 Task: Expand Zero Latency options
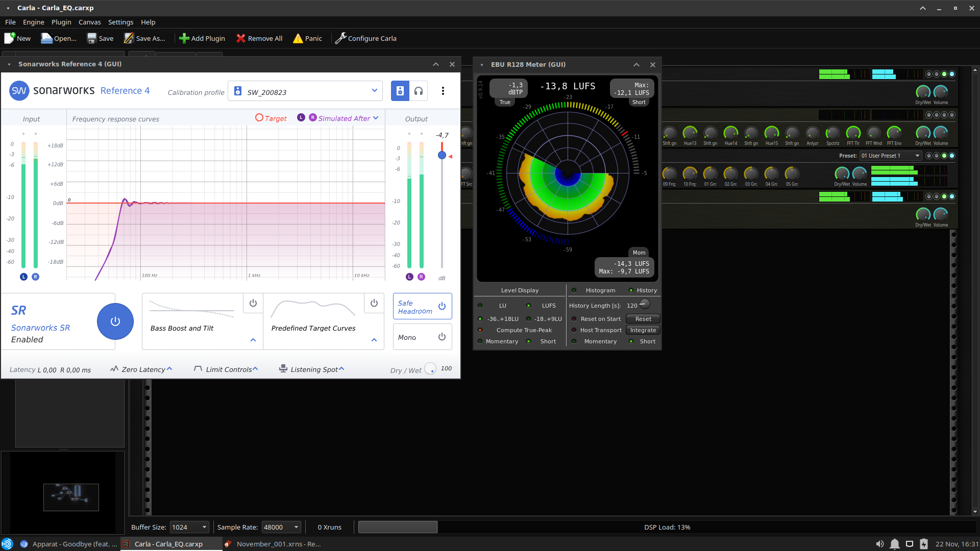click(x=142, y=369)
